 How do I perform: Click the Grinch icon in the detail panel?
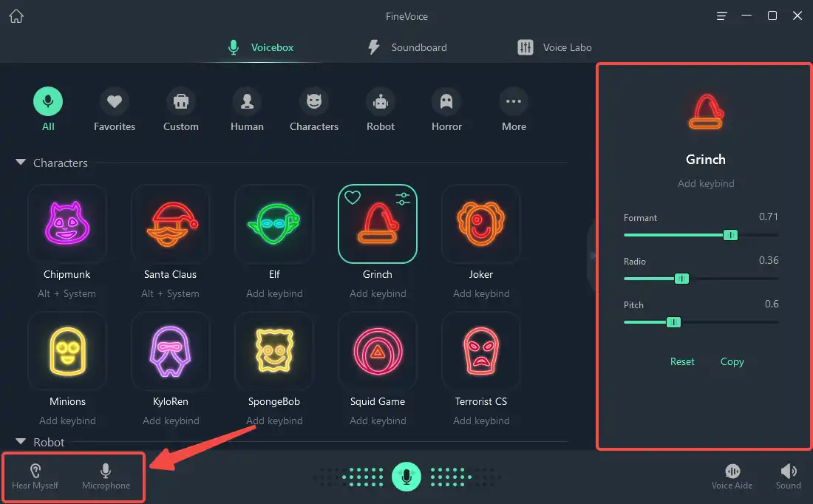706,112
